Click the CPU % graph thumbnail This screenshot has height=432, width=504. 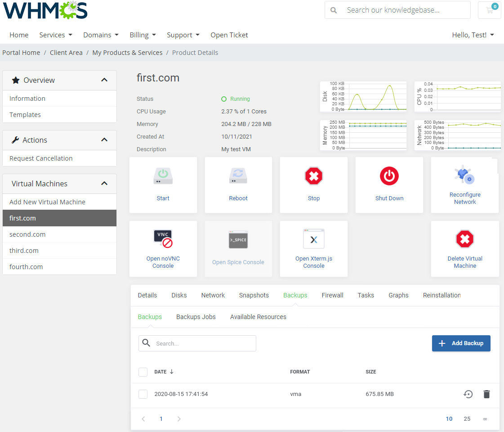pos(458,96)
